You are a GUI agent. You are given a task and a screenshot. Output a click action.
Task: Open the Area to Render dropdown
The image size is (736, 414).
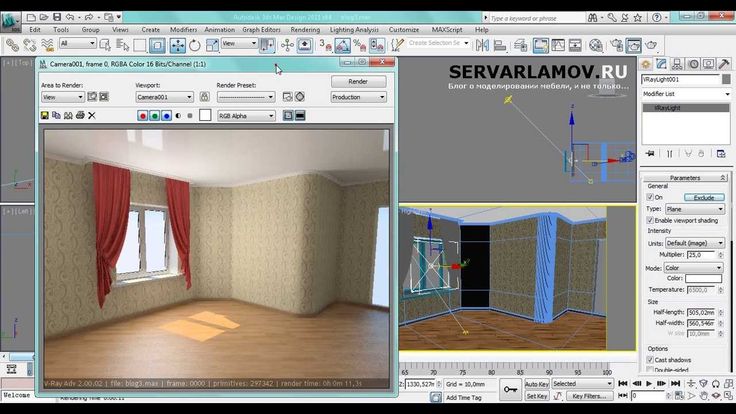point(62,97)
